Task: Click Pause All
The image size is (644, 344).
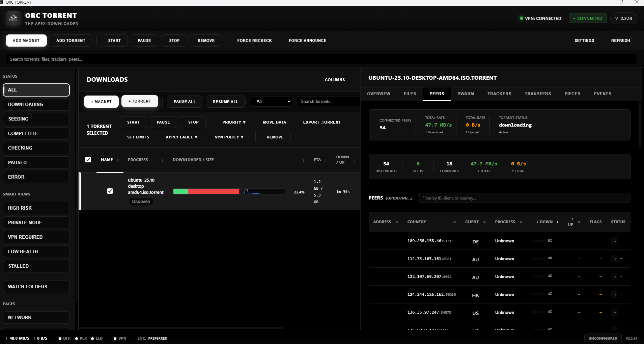Action: tap(185, 102)
